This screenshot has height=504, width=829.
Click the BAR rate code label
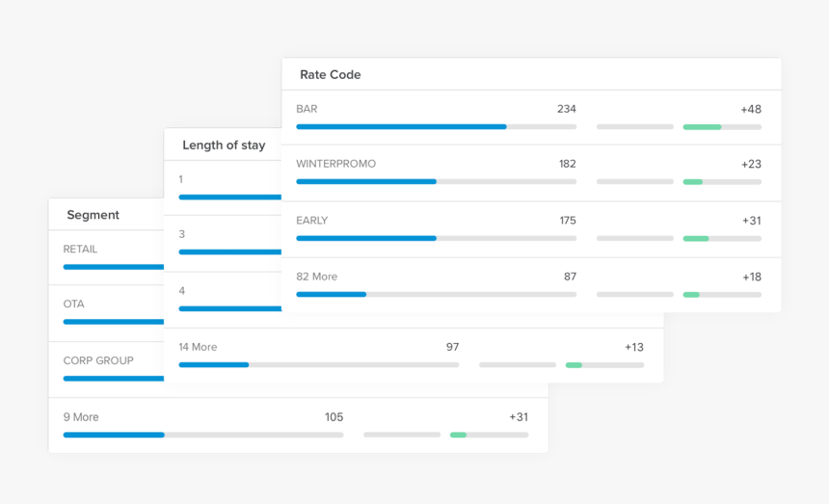click(x=307, y=109)
